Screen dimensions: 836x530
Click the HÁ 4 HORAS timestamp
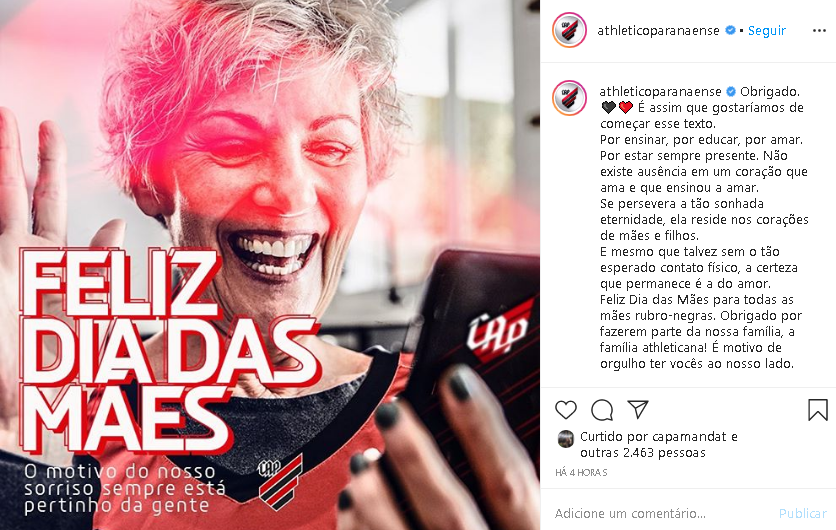[581, 472]
